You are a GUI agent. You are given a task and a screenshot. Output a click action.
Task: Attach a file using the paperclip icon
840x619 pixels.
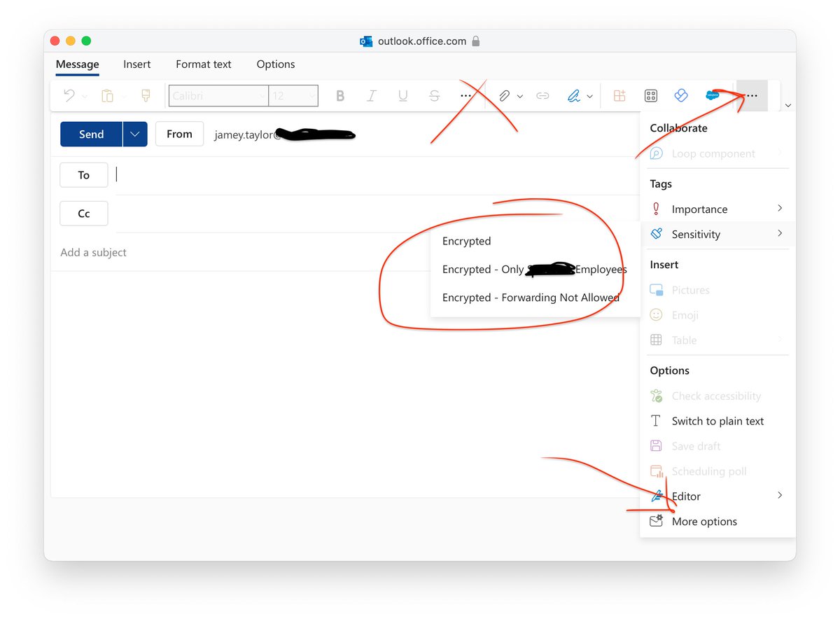coord(505,95)
